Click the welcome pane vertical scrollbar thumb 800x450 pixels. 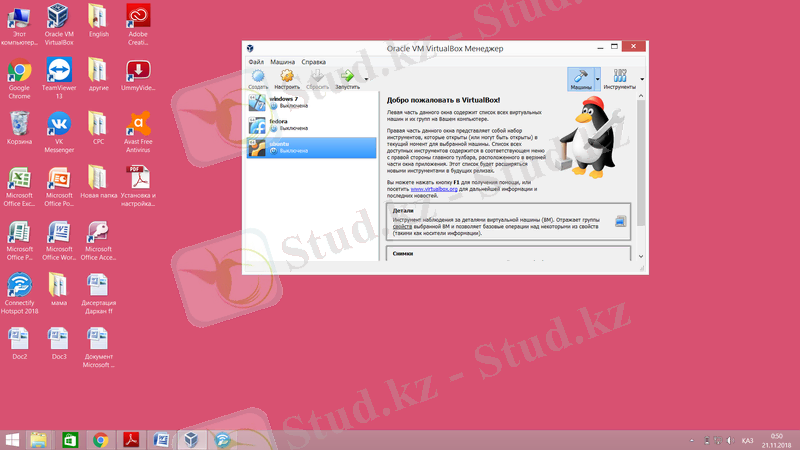pyautogui.click(x=641, y=162)
